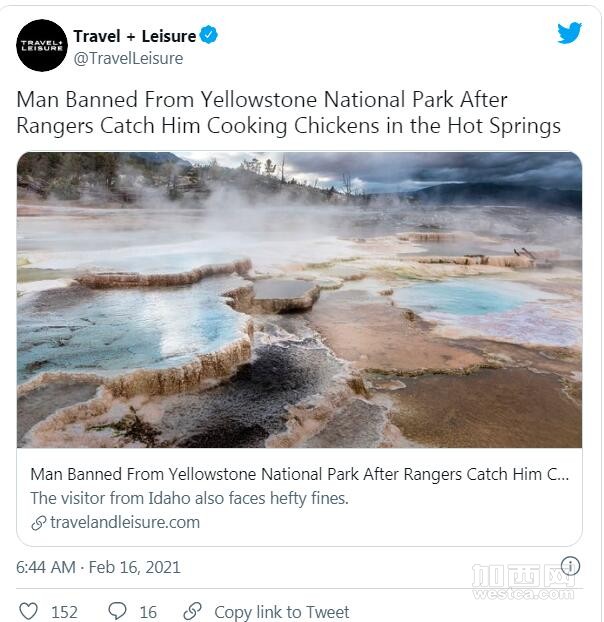Open the Travel + Leisure display name
This screenshot has height=622, width=604.
pyautogui.click(x=135, y=36)
